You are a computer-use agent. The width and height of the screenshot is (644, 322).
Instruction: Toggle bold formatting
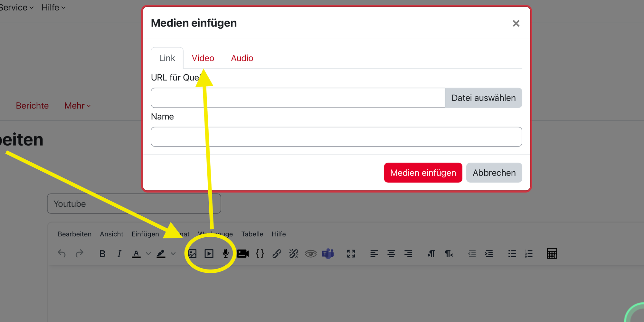click(102, 254)
